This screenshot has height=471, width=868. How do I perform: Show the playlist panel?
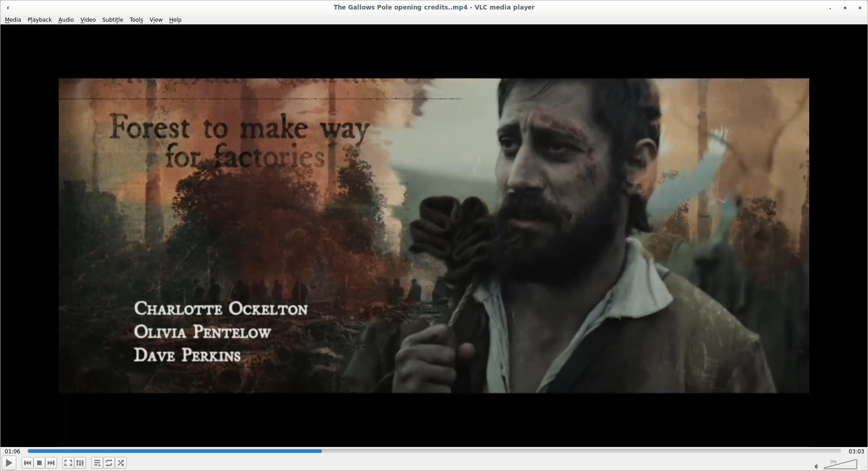pos(97,463)
